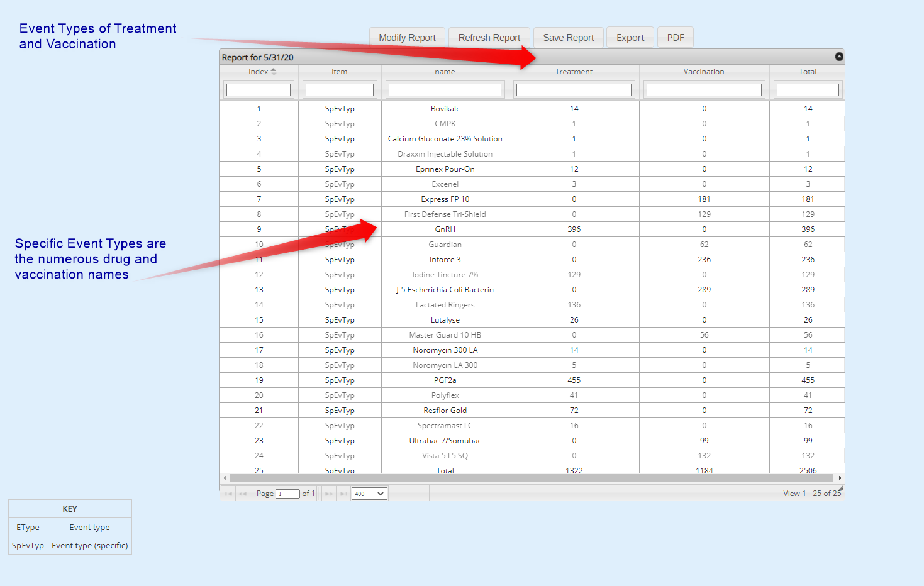This screenshot has height=586, width=924.
Task: Select the Calcium Gluconate 23% Solution cell
Action: [445, 139]
